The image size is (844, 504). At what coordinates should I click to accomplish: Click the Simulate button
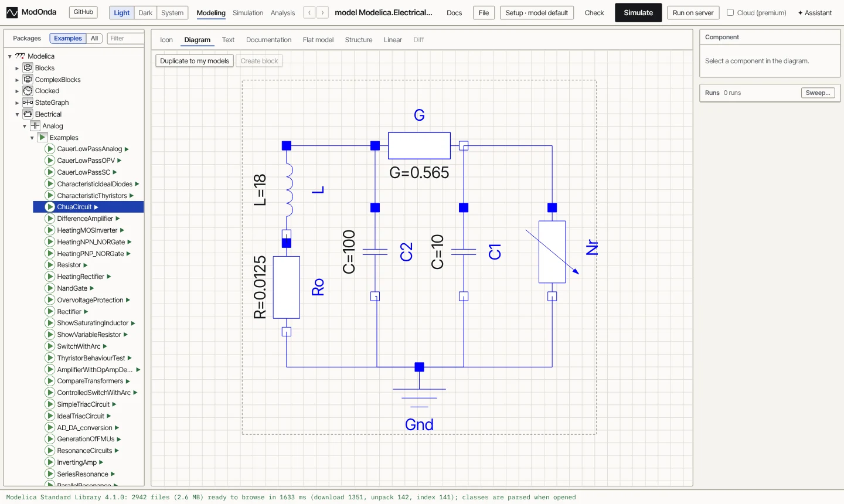pyautogui.click(x=638, y=12)
